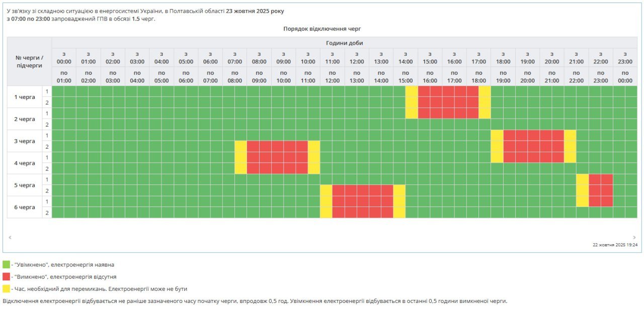Click the red "Вимкнено" legend swatch
The height and width of the screenshot is (309, 644).
pyautogui.click(x=6, y=276)
